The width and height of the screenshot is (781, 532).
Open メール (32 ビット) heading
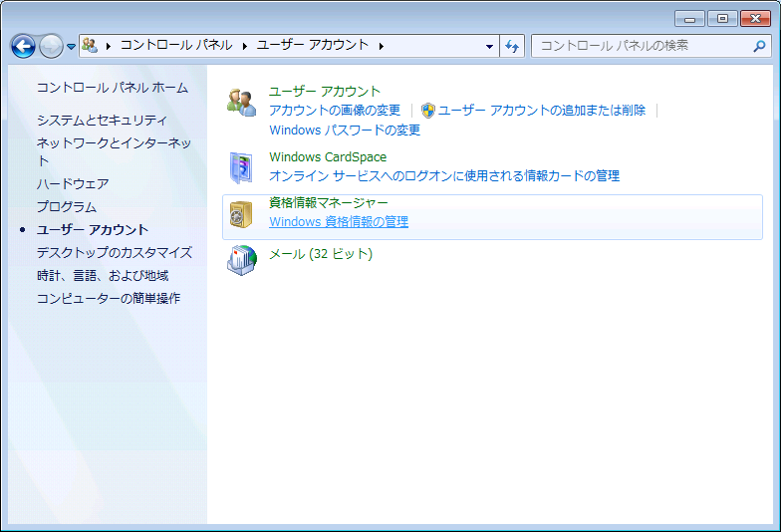(x=321, y=254)
